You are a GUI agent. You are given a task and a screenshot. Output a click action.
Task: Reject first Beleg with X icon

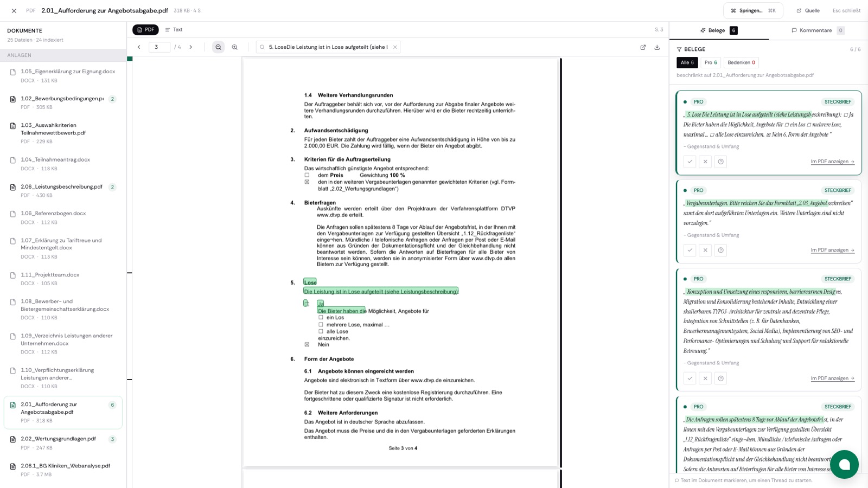pyautogui.click(x=705, y=162)
